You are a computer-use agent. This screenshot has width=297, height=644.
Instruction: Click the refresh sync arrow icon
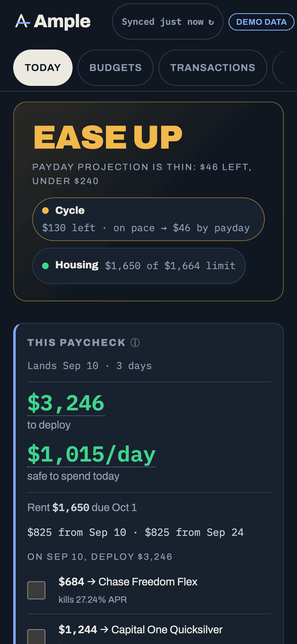coord(211,22)
